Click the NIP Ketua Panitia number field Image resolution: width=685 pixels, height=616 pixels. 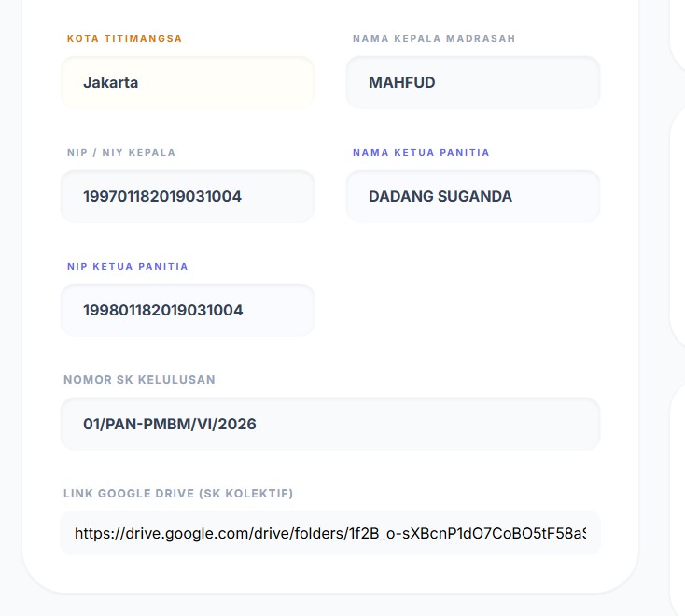click(188, 310)
